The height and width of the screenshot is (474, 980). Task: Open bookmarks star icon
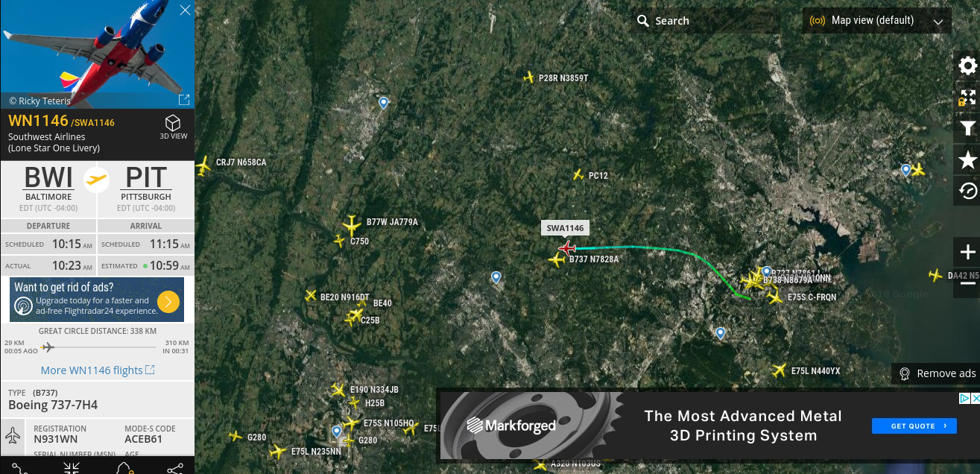967,159
